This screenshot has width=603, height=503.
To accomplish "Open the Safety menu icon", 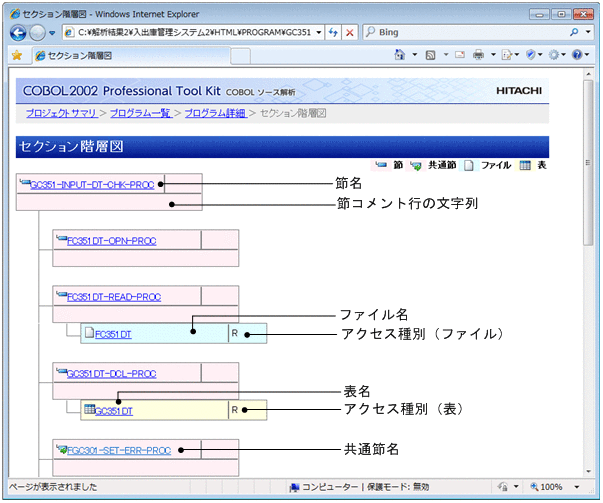I will click(533, 55).
